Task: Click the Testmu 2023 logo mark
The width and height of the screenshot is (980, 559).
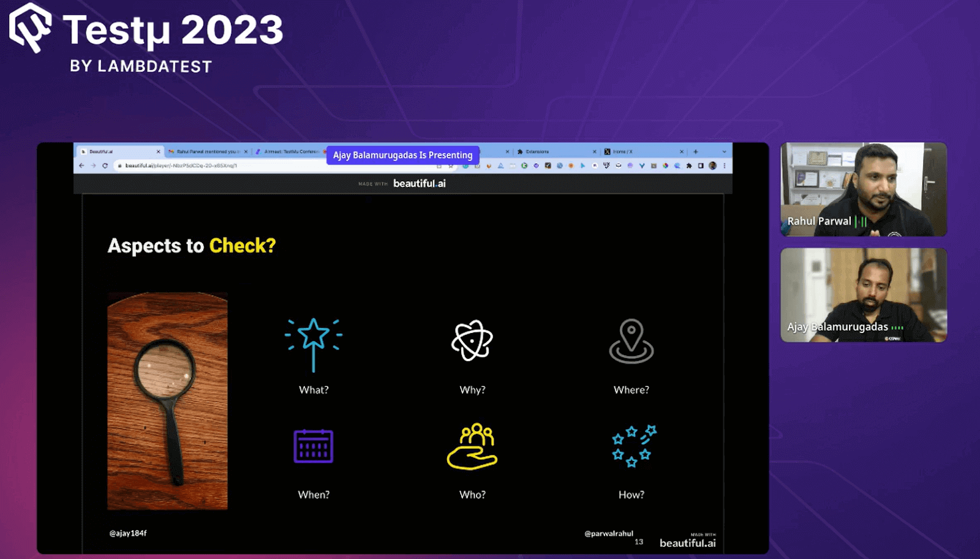Action: [30, 28]
